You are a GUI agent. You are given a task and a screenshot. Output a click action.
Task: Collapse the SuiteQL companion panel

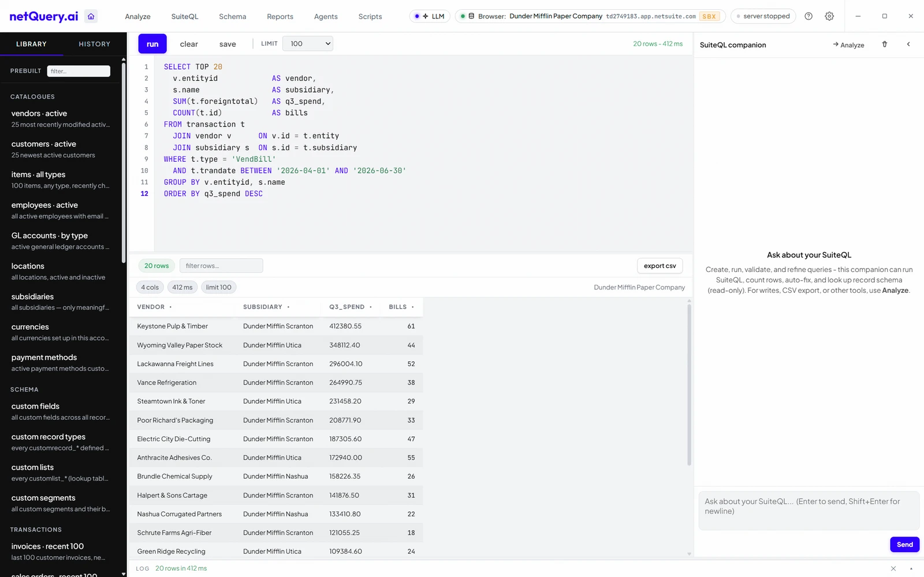point(908,44)
